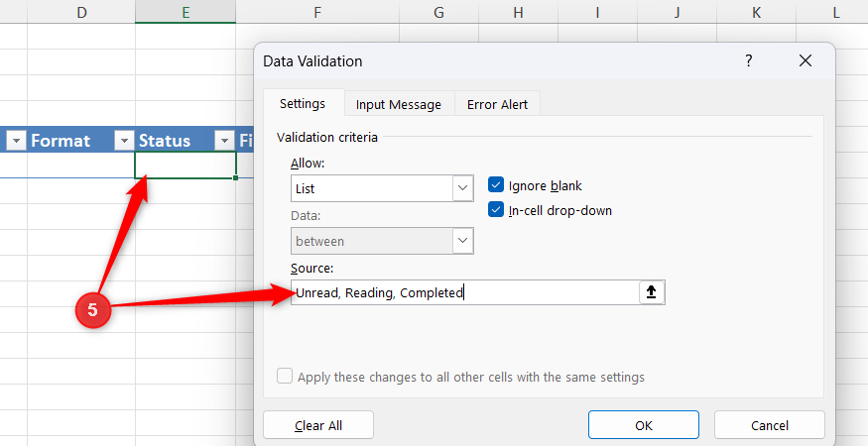Viewport: 868px width, 446px height.
Task: Select column G header
Action: point(439,12)
